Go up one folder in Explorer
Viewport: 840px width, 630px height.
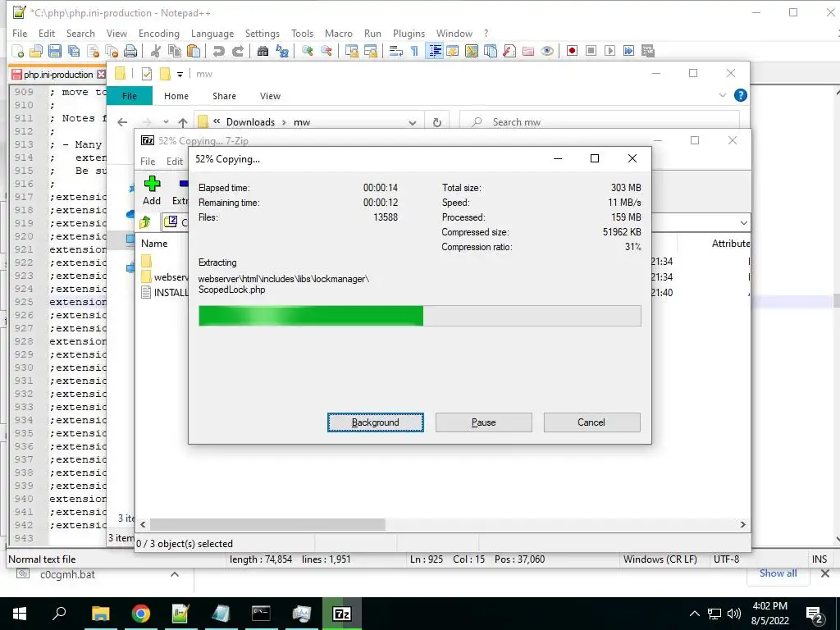click(183, 122)
